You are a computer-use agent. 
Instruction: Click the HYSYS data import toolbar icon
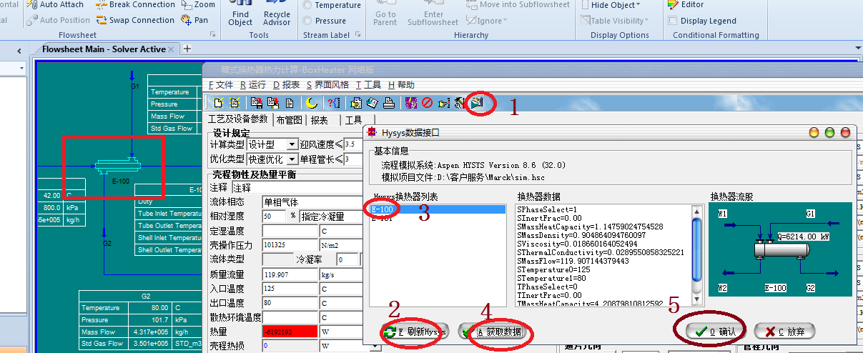coord(478,103)
